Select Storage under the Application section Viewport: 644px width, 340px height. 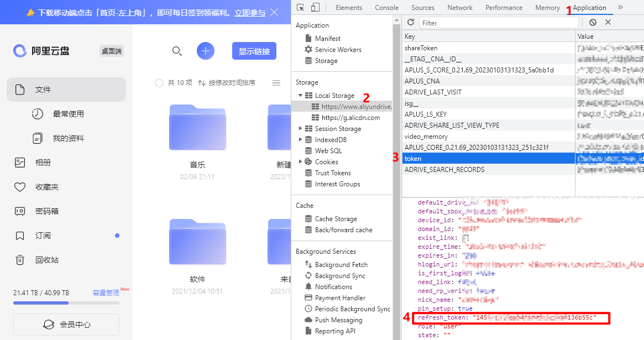(x=322, y=61)
